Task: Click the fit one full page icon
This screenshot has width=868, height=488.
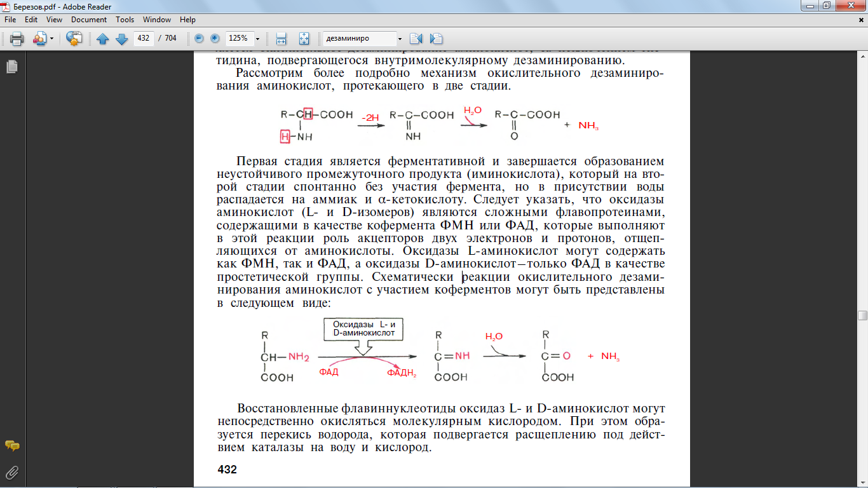Action: [303, 39]
